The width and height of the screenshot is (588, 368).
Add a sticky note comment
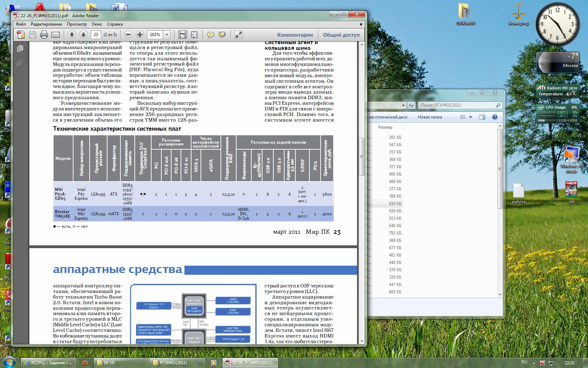click(x=211, y=35)
